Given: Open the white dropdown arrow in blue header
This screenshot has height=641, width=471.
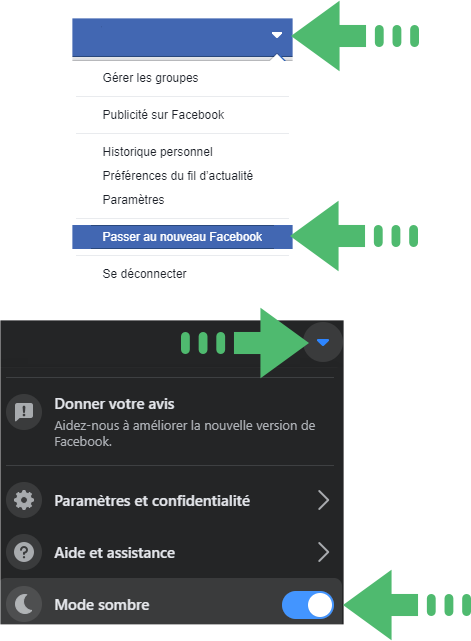Looking at the screenshot, I should click(277, 35).
